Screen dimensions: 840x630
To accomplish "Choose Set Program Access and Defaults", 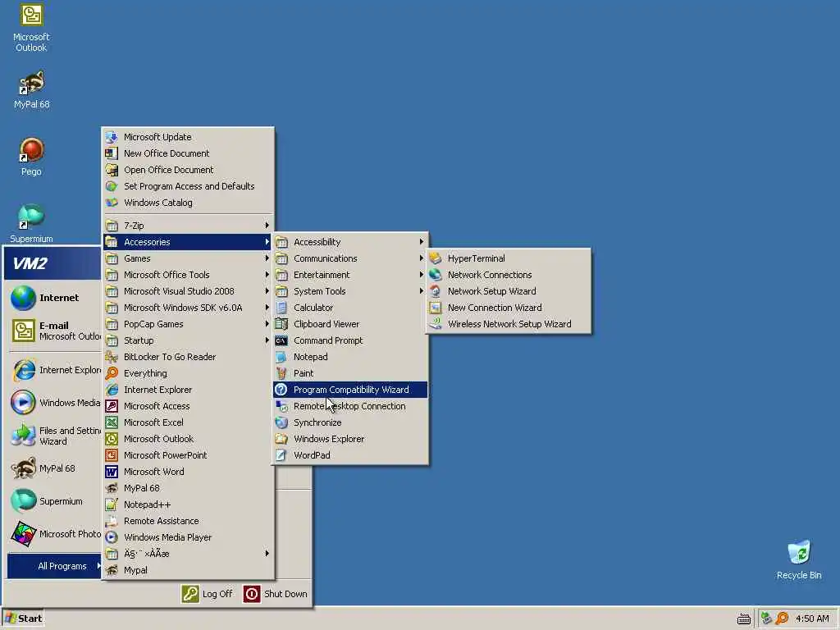I will click(x=188, y=186).
